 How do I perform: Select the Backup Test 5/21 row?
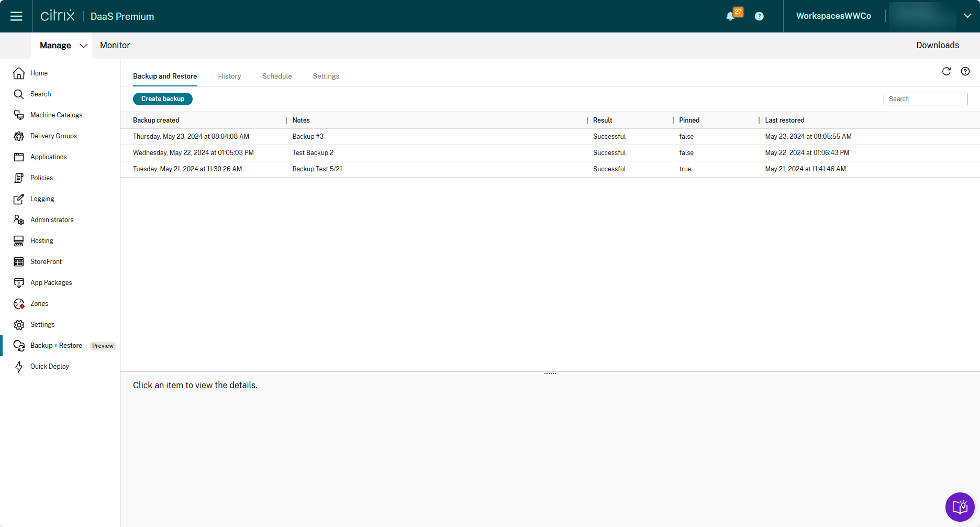tap(317, 169)
